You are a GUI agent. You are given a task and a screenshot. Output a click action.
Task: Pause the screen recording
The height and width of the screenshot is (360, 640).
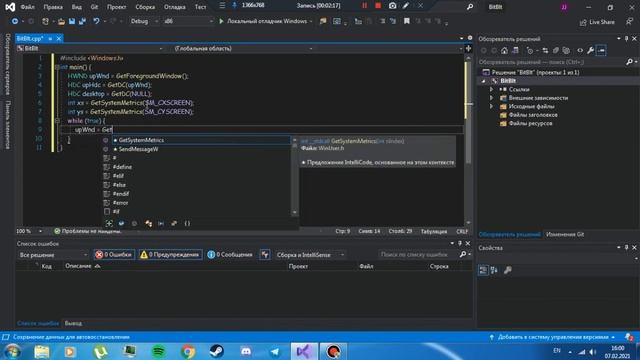coord(364,6)
